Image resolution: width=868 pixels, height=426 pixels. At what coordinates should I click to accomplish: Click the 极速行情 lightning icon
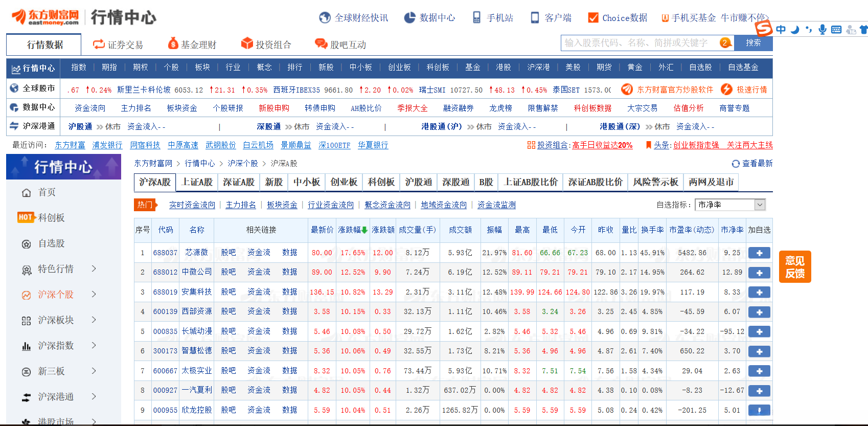pos(726,89)
